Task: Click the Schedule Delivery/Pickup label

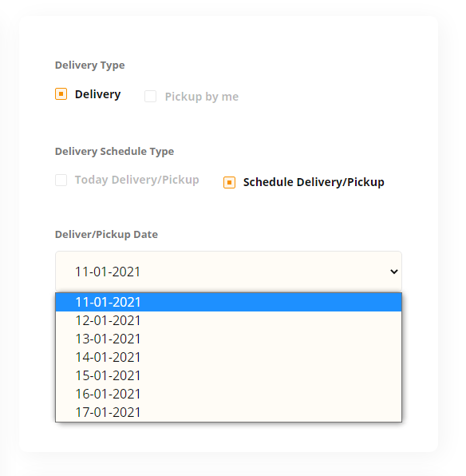Action: pyautogui.click(x=314, y=182)
